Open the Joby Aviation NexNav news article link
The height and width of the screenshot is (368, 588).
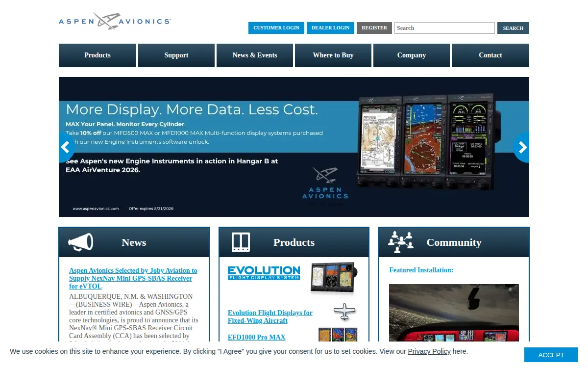(x=133, y=278)
